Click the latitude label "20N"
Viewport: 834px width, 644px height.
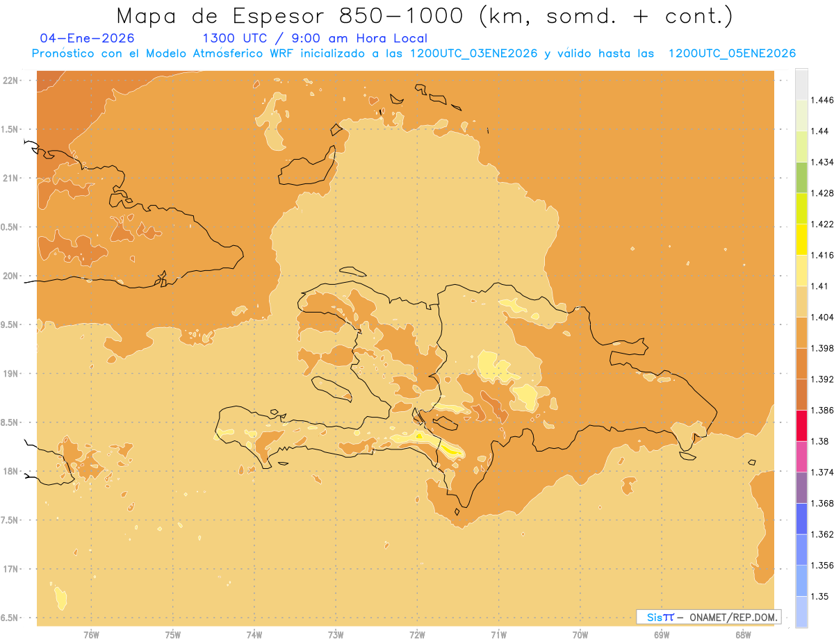pos(10,276)
